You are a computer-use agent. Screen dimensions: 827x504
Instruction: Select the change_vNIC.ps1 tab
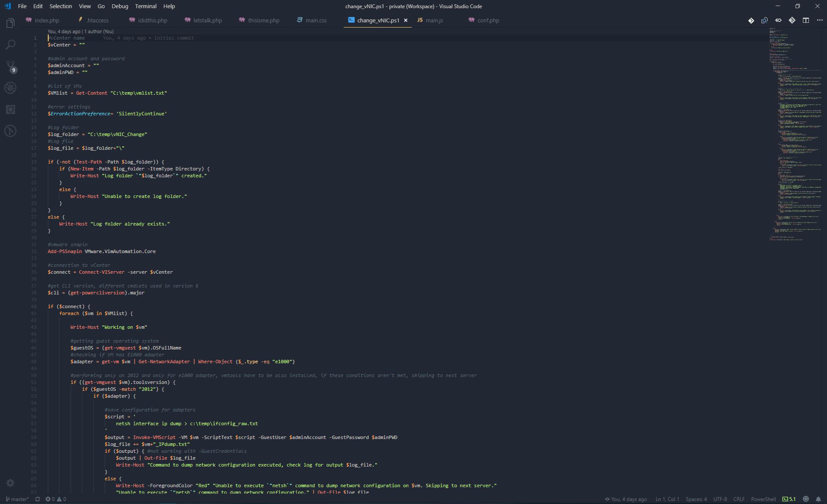[378, 20]
